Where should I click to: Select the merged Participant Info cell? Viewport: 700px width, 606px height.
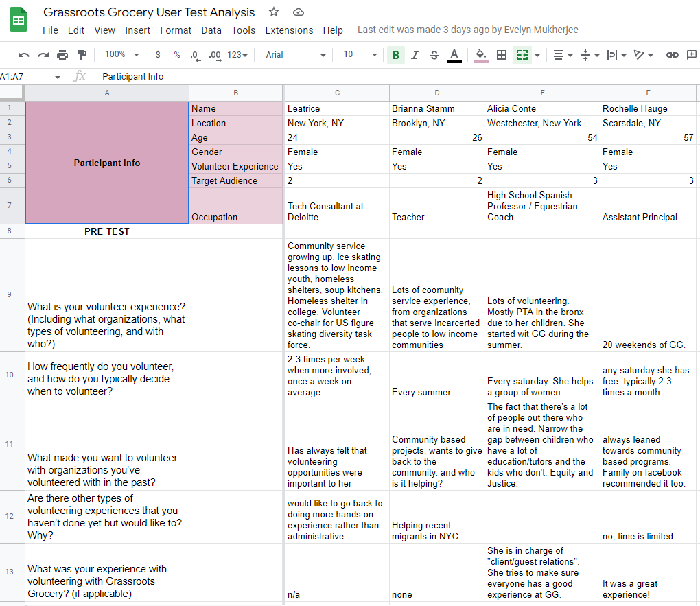click(x=106, y=163)
